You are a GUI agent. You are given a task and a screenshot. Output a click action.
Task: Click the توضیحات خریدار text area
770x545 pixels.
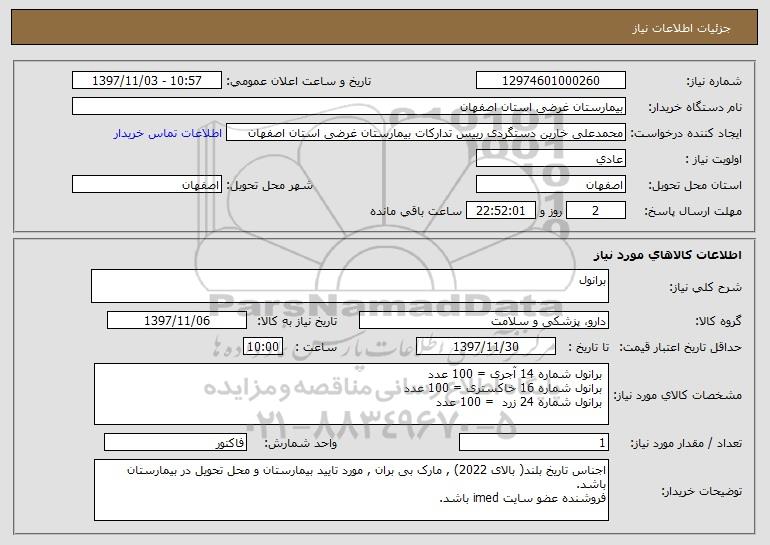[x=351, y=490]
